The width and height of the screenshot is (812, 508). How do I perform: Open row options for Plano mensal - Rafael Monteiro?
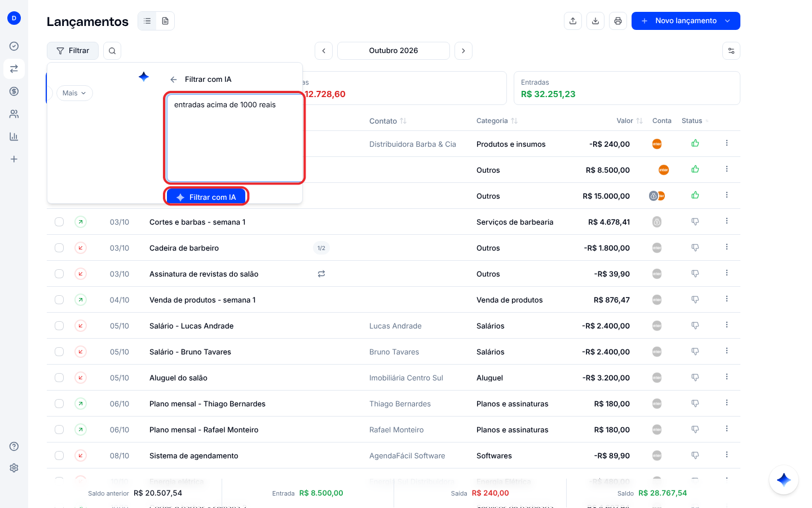tap(727, 429)
